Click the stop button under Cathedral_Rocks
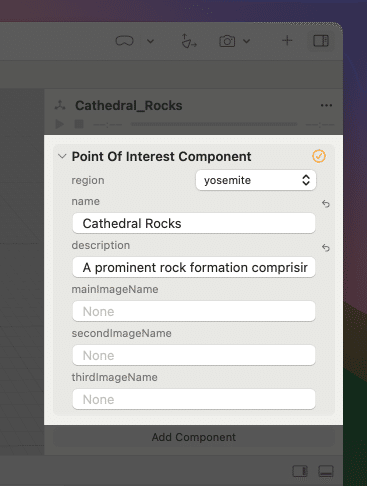Viewport: 367px width, 486px height. click(79, 124)
